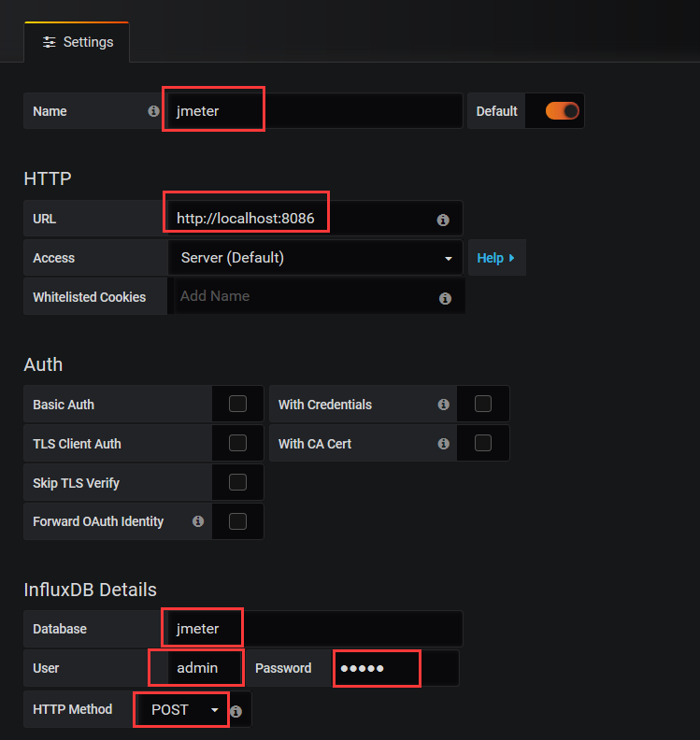Image resolution: width=700 pixels, height=740 pixels.
Task: Toggle the Default data source switch
Action: tap(563, 111)
